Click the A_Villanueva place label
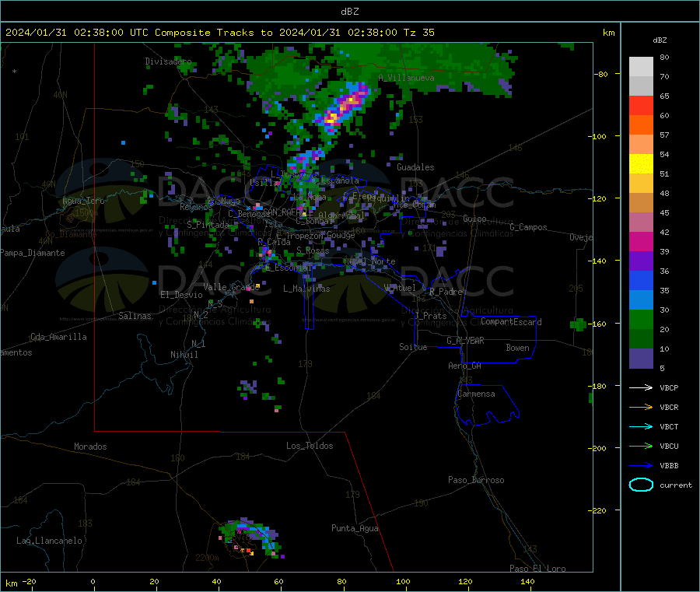 pos(406,78)
